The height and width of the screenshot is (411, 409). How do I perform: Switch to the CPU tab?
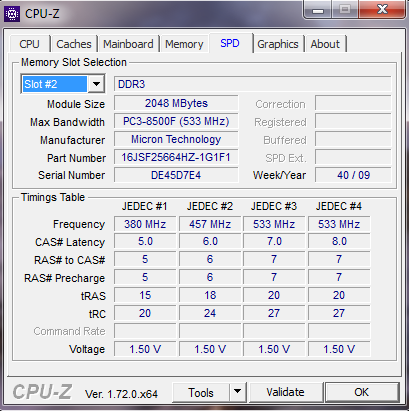coord(29,44)
